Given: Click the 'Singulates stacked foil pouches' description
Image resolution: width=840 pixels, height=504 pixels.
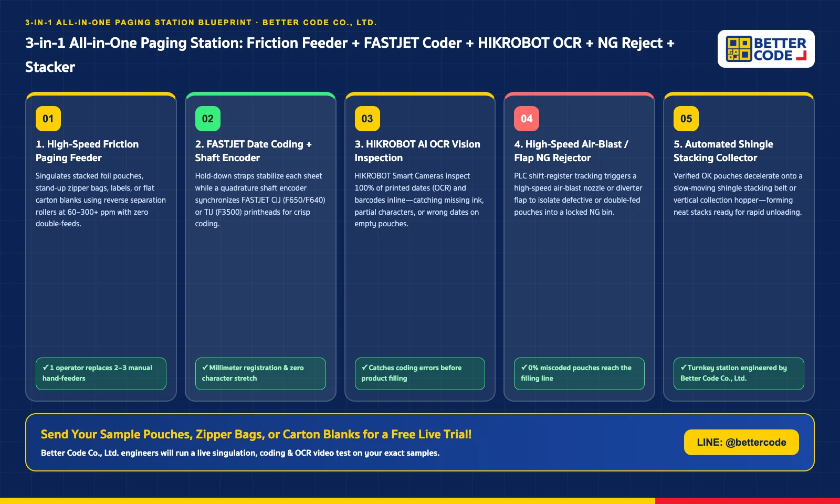Looking at the screenshot, I should [101, 200].
